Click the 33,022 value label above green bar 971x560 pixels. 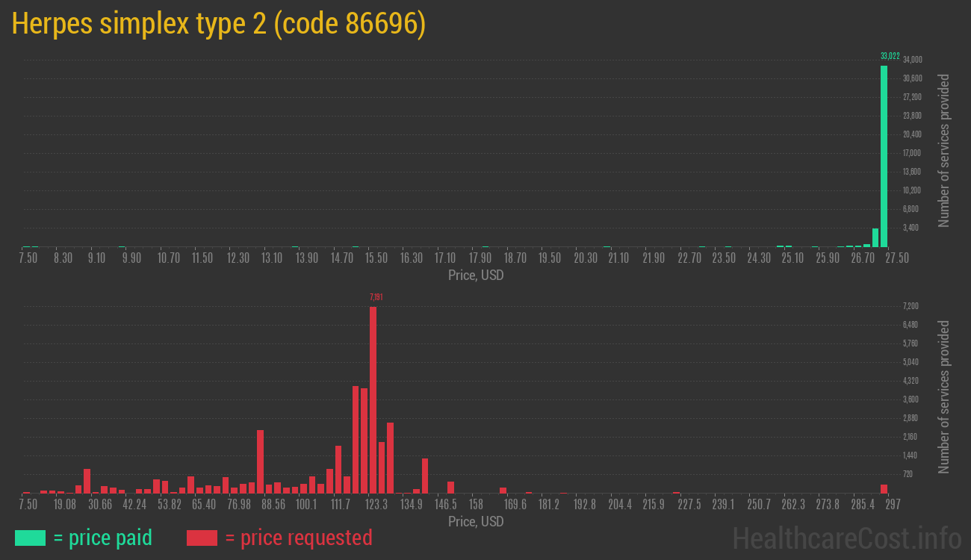[890, 56]
